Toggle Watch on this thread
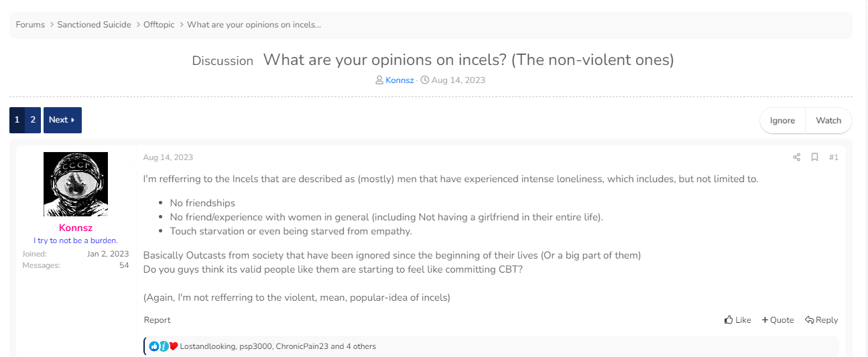Screen dimensions: 868x357 point(828,121)
